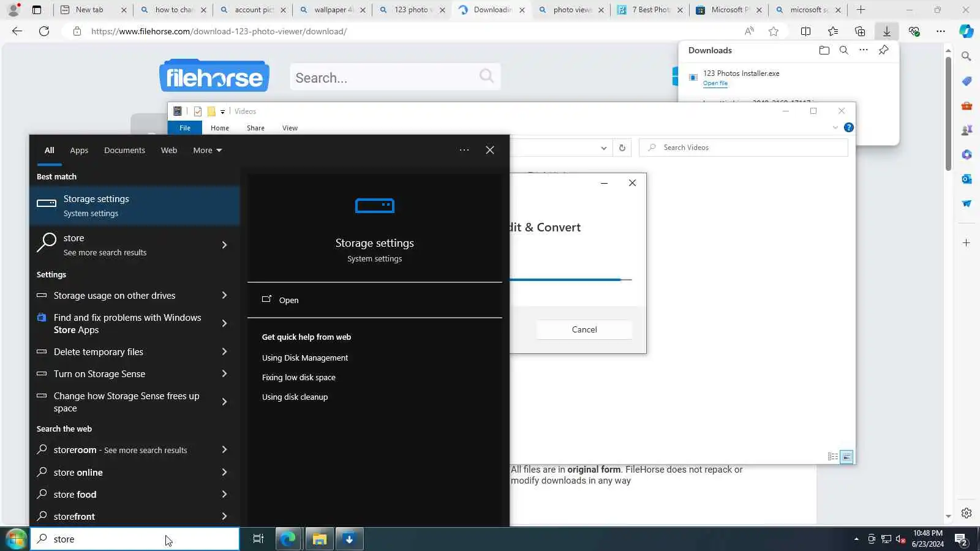
Task: Expand the 'store' see more results arrow
Action: (x=224, y=245)
